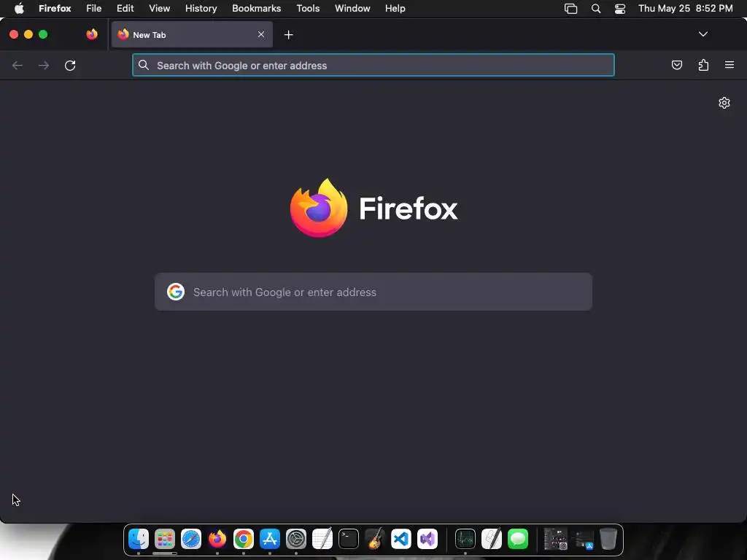The width and height of the screenshot is (747, 560).
Task: Open the File menu
Action: coord(94,8)
